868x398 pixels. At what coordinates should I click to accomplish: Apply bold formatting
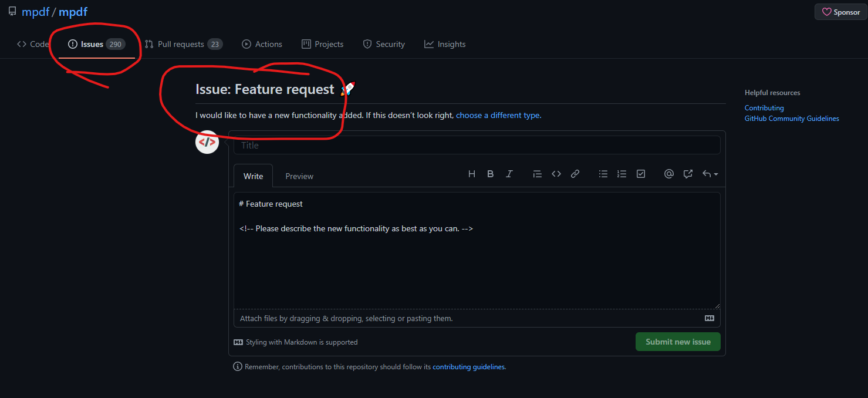pos(490,174)
